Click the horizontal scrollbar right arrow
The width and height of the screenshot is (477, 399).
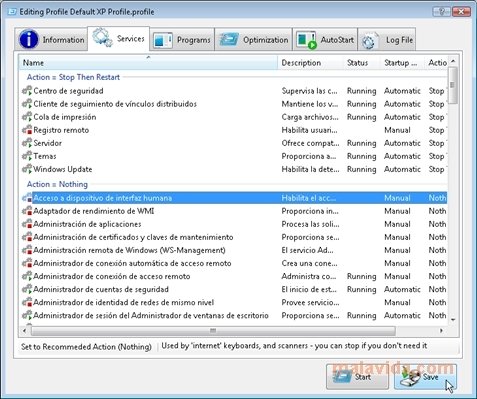pyautogui.click(x=441, y=331)
